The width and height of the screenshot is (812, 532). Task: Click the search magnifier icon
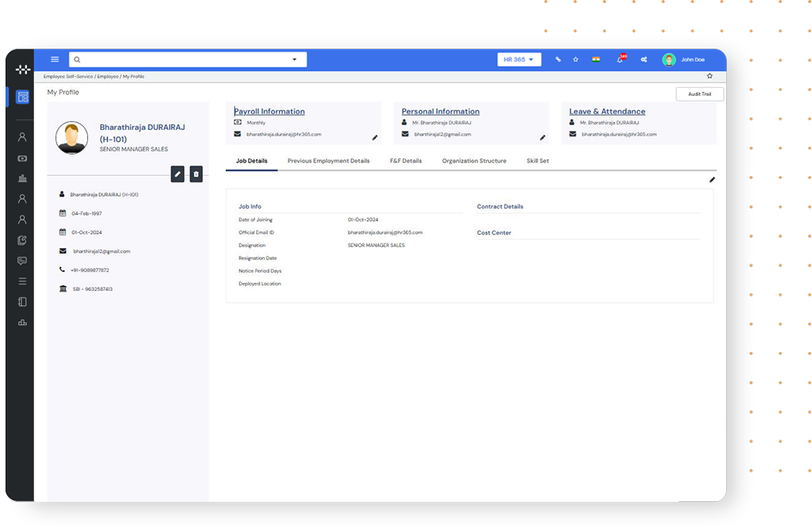click(x=76, y=59)
